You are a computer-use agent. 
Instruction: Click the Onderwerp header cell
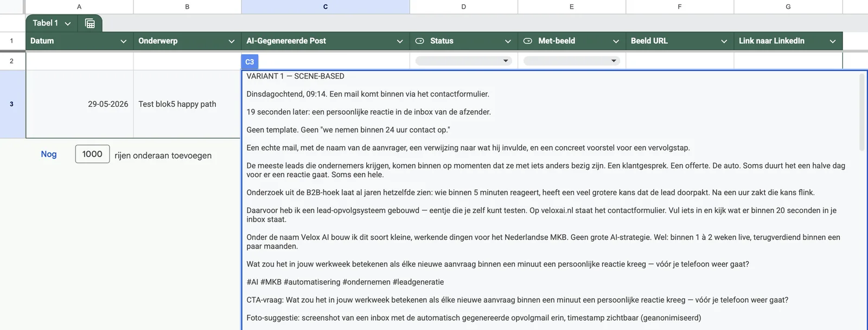187,41
